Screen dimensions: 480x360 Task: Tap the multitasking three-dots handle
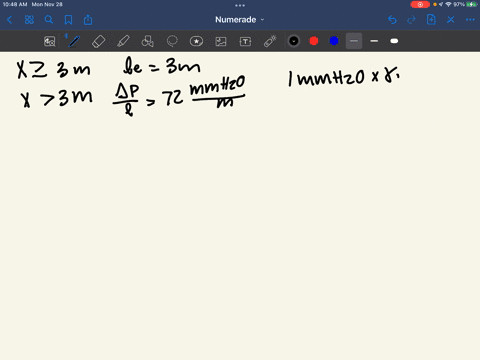240,5
